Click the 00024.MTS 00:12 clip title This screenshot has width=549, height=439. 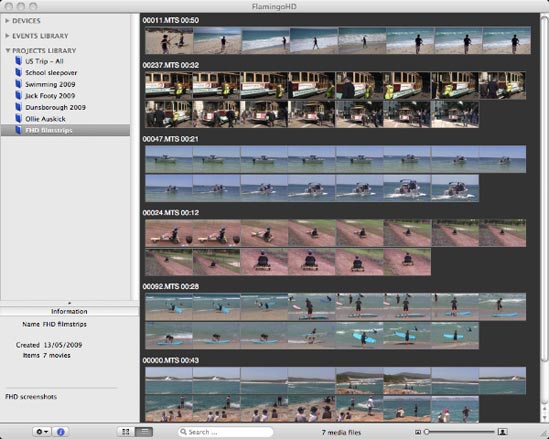(x=171, y=212)
